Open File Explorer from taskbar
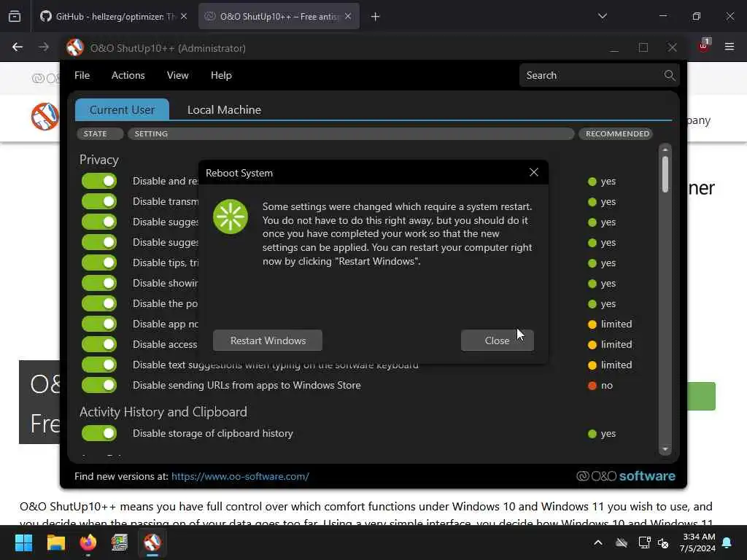Image resolution: width=747 pixels, height=560 pixels. (x=55, y=542)
